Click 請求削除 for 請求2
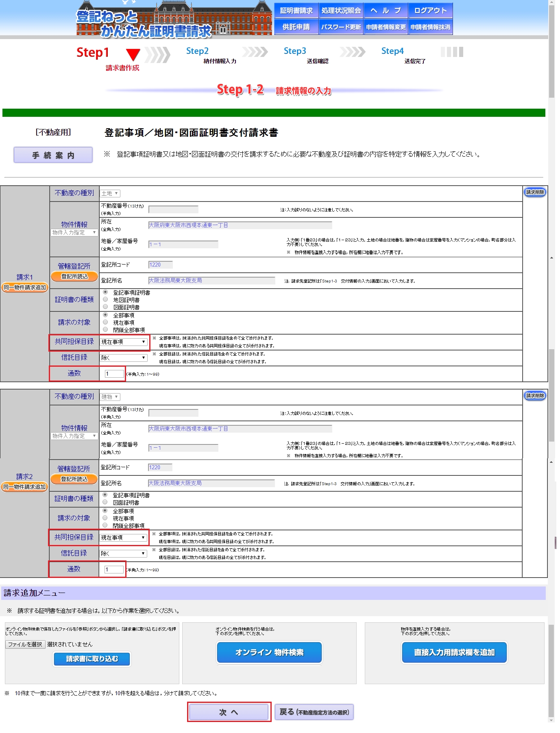This screenshot has height=733, width=560. [x=535, y=396]
